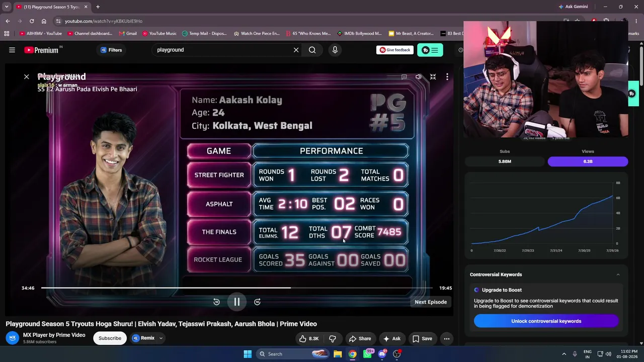
Task: Collapse the Controversial Keywords section
Action: [618, 275]
